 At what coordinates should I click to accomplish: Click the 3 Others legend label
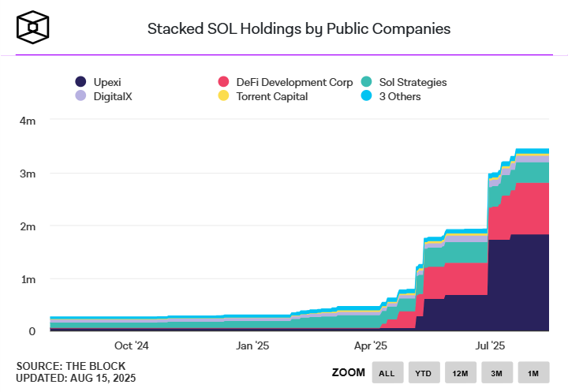coord(400,96)
